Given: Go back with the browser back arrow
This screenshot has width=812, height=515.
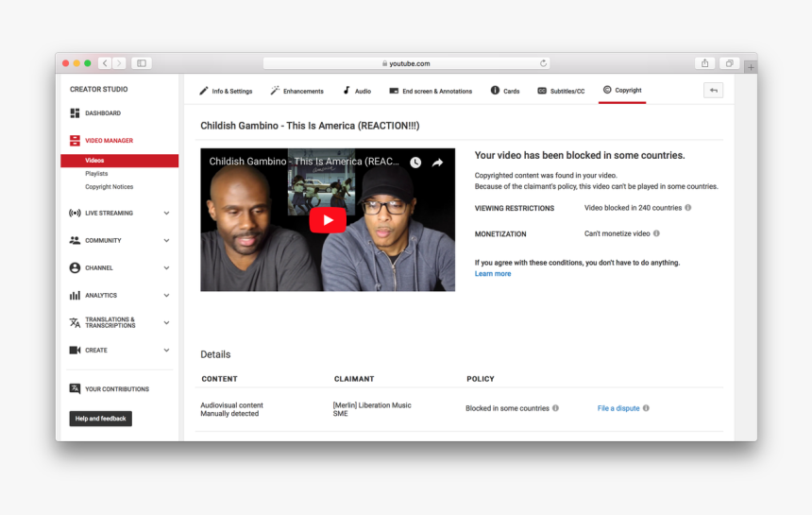Looking at the screenshot, I should pos(105,63).
